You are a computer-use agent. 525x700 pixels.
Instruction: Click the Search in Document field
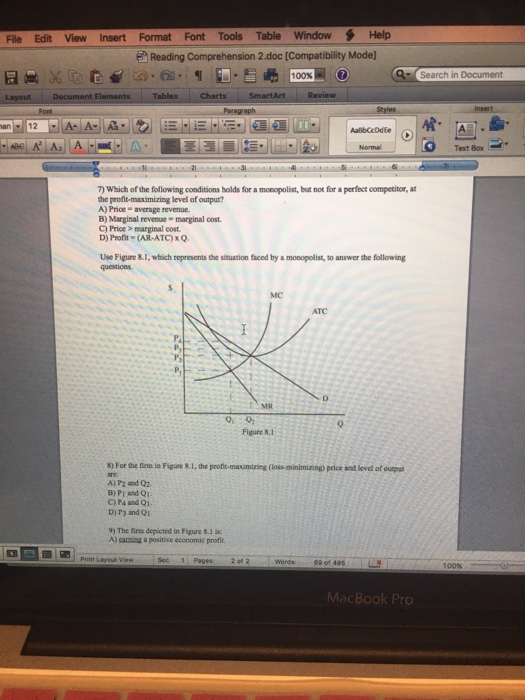(x=470, y=75)
